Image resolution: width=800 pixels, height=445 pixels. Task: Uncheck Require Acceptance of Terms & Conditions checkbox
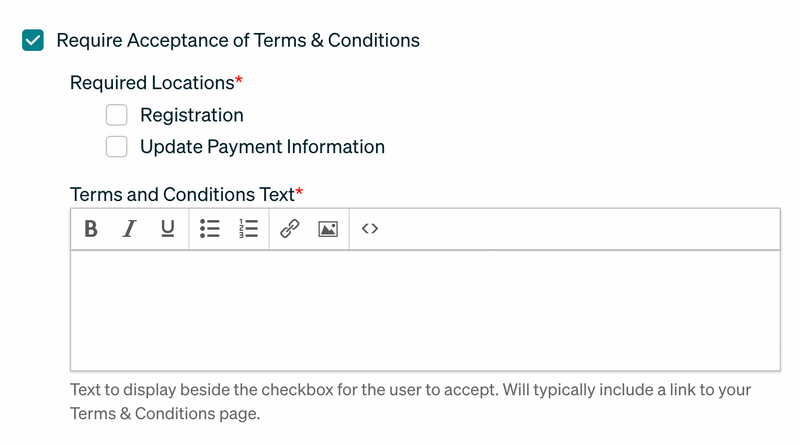(x=33, y=40)
